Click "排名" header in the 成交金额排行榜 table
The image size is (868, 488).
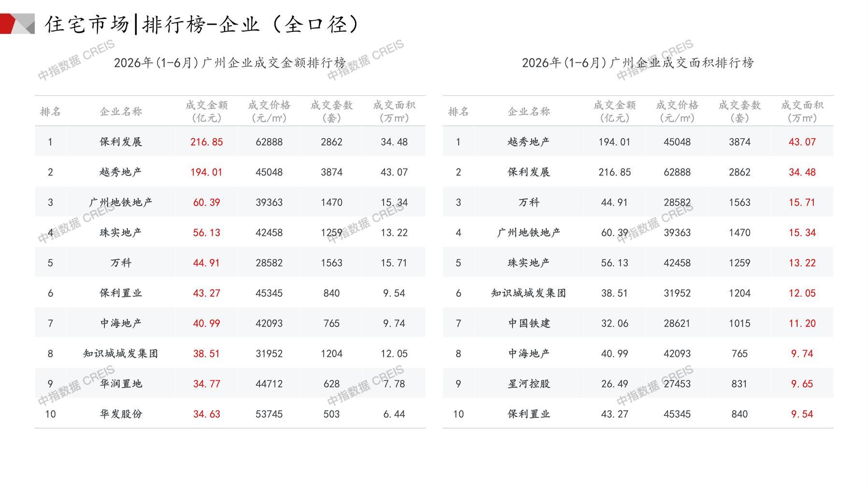point(50,112)
